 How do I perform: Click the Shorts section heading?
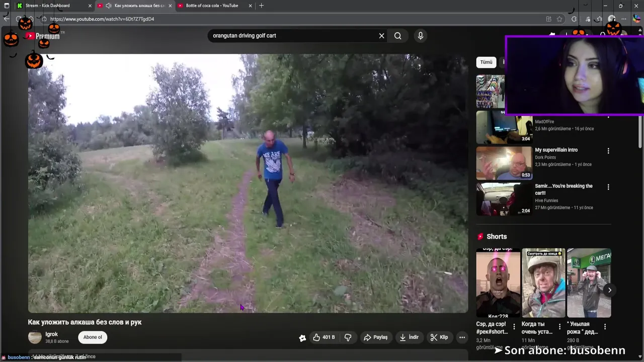(497, 236)
